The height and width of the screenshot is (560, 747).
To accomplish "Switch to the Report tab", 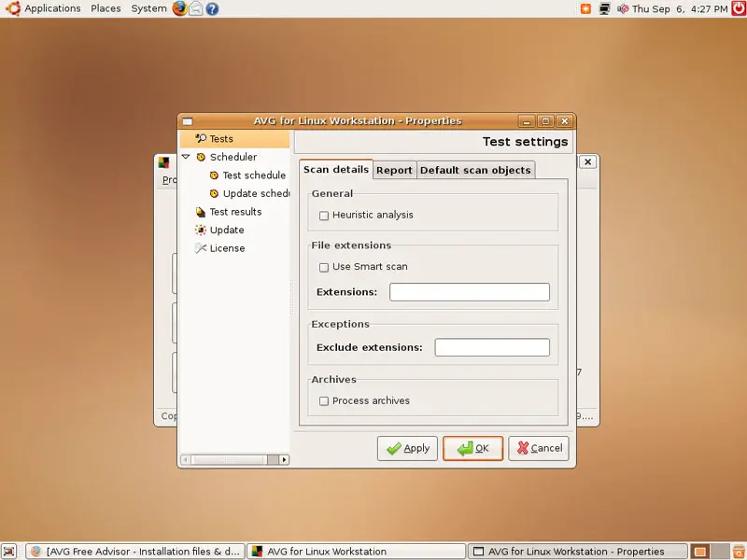I will pyautogui.click(x=394, y=170).
